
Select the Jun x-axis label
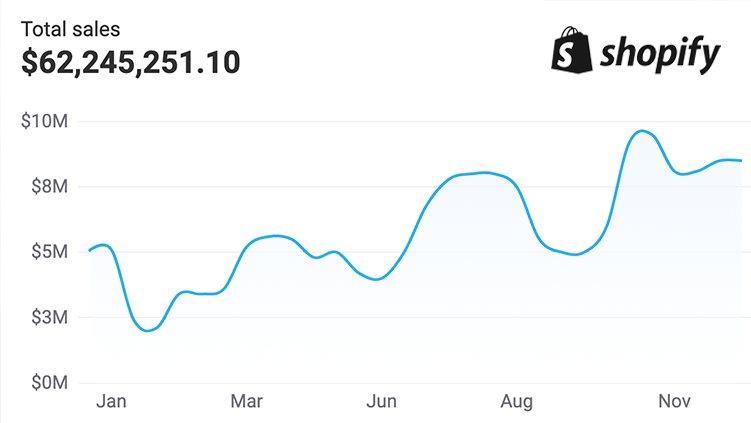click(381, 401)
